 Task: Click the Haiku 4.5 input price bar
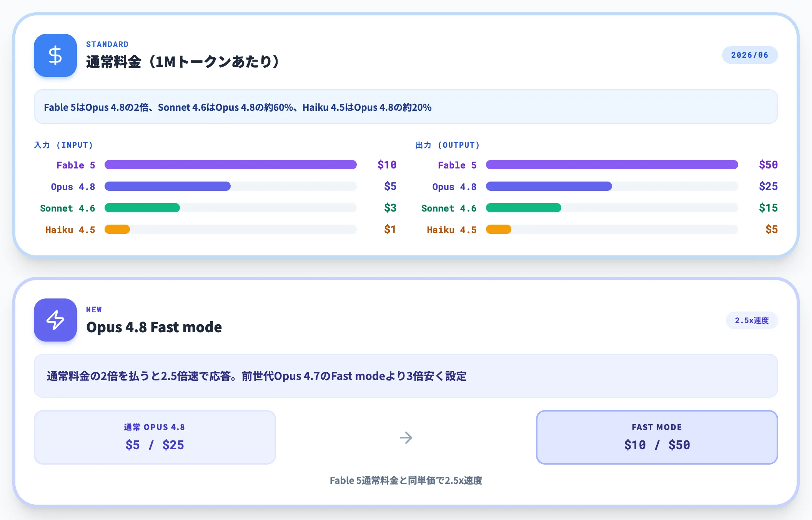[x=117, y=229]
